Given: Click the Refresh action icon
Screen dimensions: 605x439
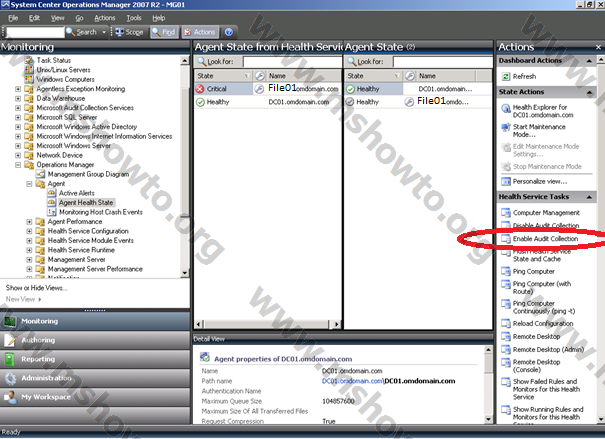Looking at the screenshot, I should pos(506,76).
